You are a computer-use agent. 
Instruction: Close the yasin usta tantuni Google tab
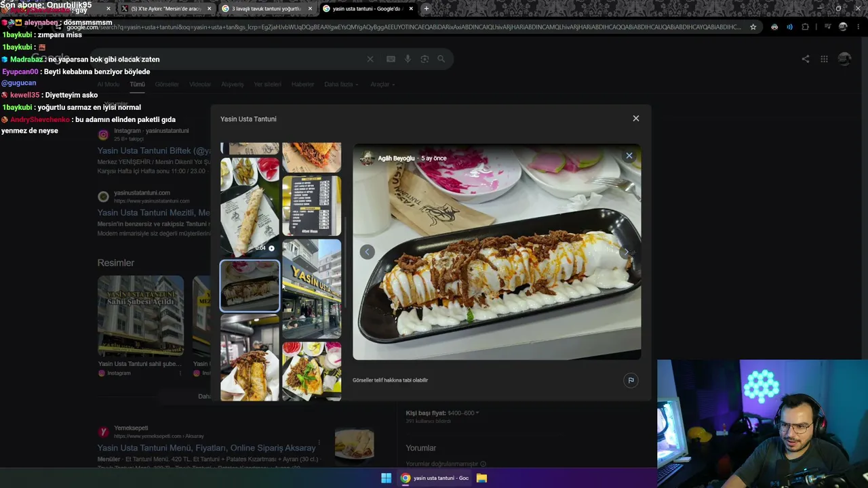pyautogui.click(x=411, y=9)
